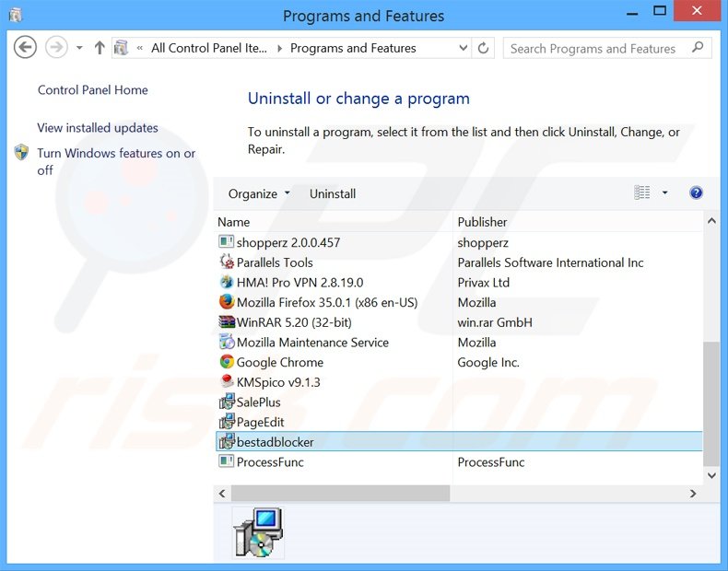
Task: Click the blue Help icon
Action: (x=696, y=192)
